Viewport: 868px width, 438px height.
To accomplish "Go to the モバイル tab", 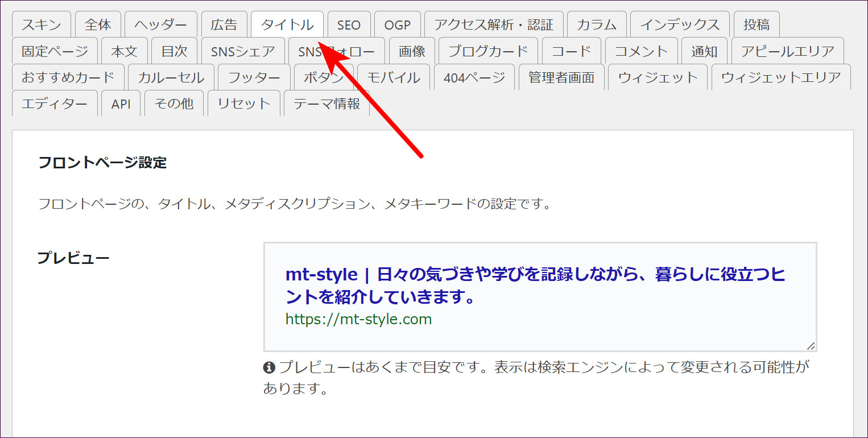I will coord(394,77).
